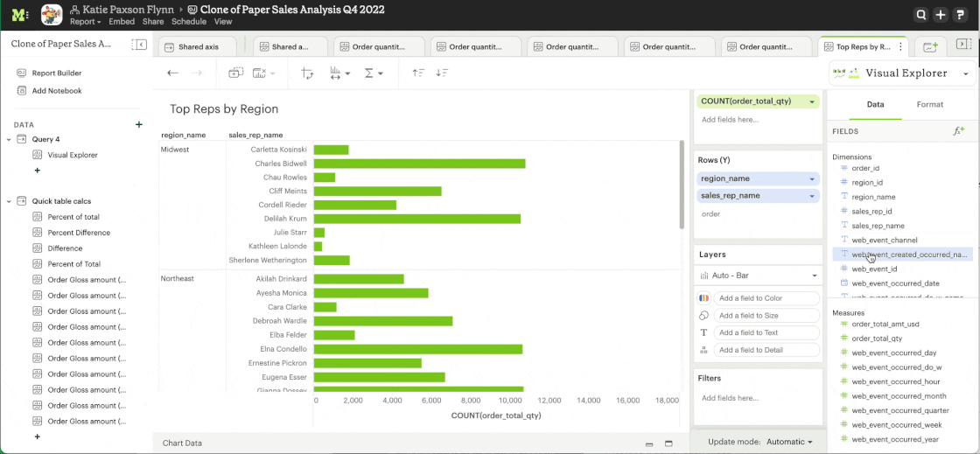Collapse the Query 4 tree node
The image size is (980, 454).
pos(9,139)
